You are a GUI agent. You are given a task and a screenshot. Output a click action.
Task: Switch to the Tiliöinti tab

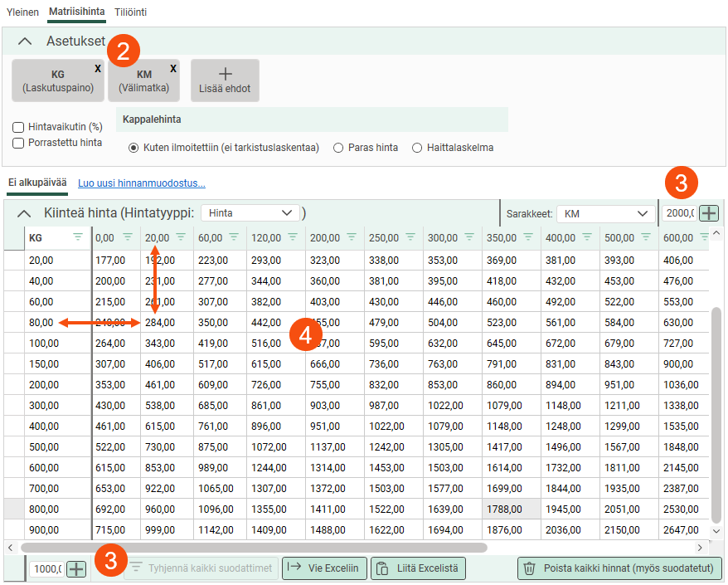(x=131, y=12)
